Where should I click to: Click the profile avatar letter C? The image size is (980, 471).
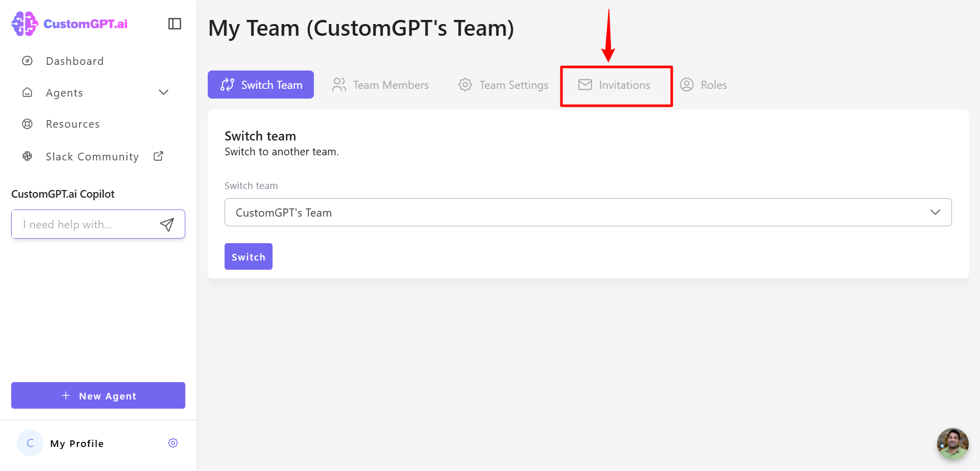coord(30,443)
